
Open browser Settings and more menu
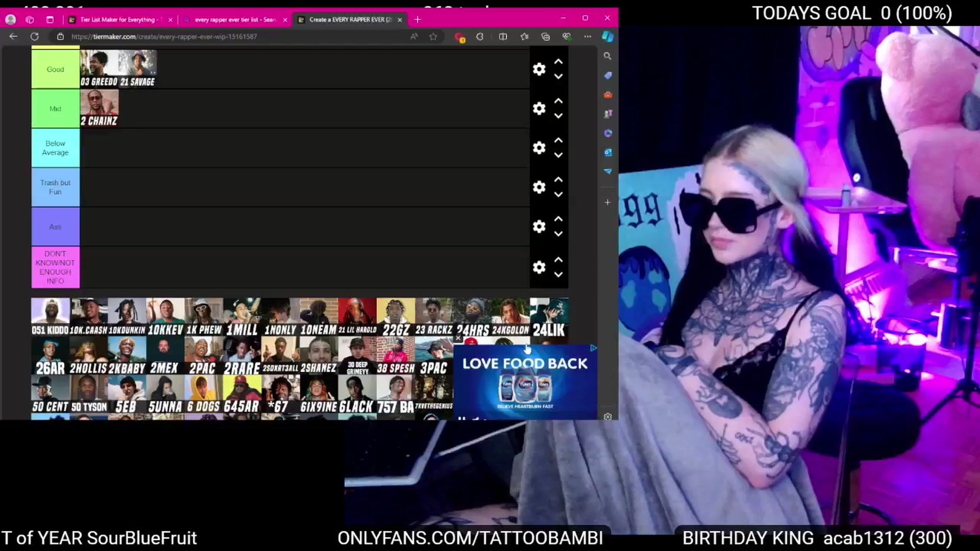coord(588,36)
